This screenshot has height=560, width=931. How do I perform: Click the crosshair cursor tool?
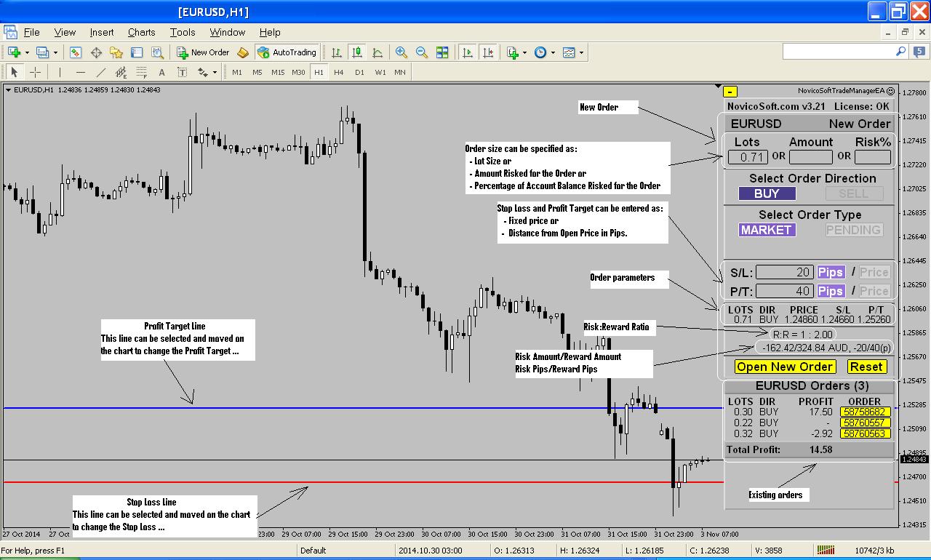[35, 72]
